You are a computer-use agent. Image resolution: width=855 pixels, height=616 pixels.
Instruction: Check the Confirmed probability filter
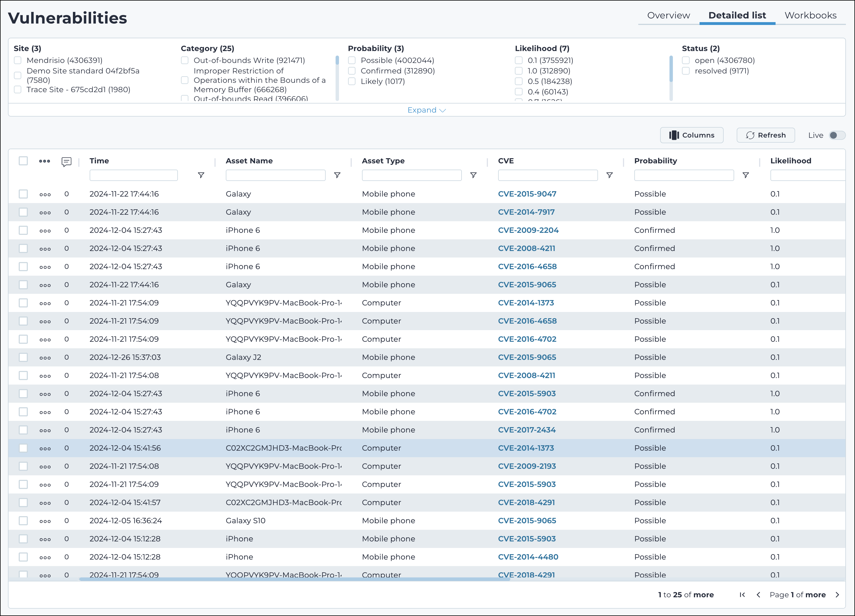tap(352, 71)
